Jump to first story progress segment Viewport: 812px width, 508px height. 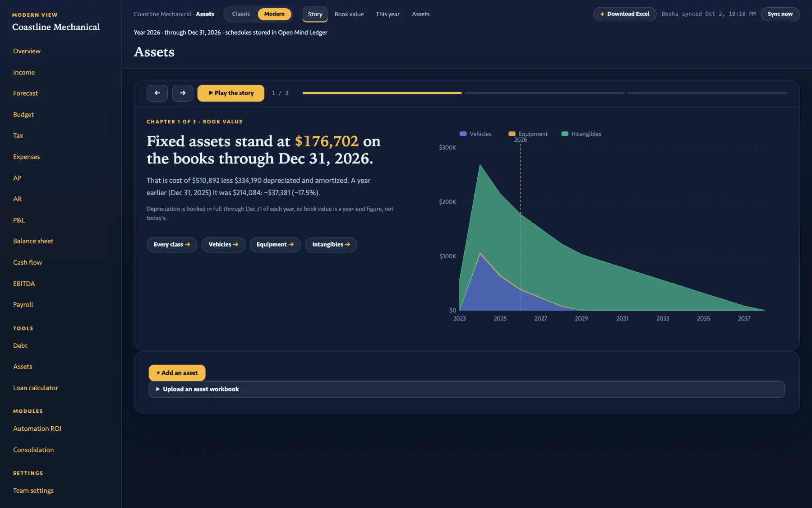[382, 93]
